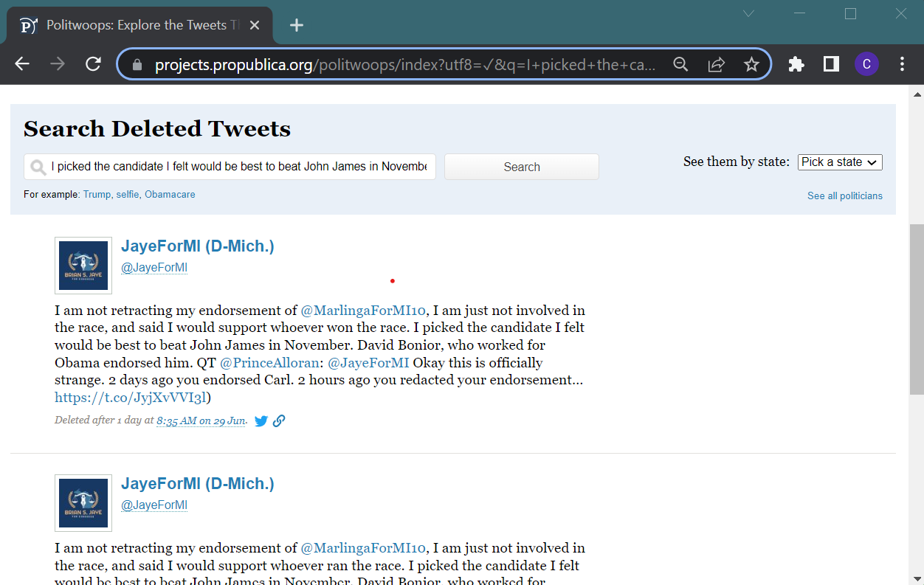This screenshot has width=924, height=585.
Task: Click the second tweet's Brian S. Jaye avatar
Action: (83, 503)
